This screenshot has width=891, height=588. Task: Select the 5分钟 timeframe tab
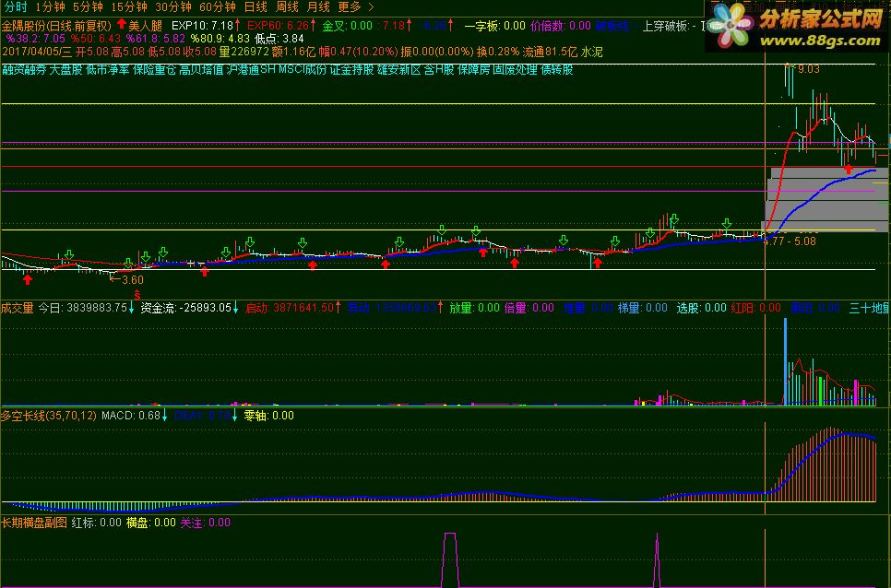(x=88, y=6)
